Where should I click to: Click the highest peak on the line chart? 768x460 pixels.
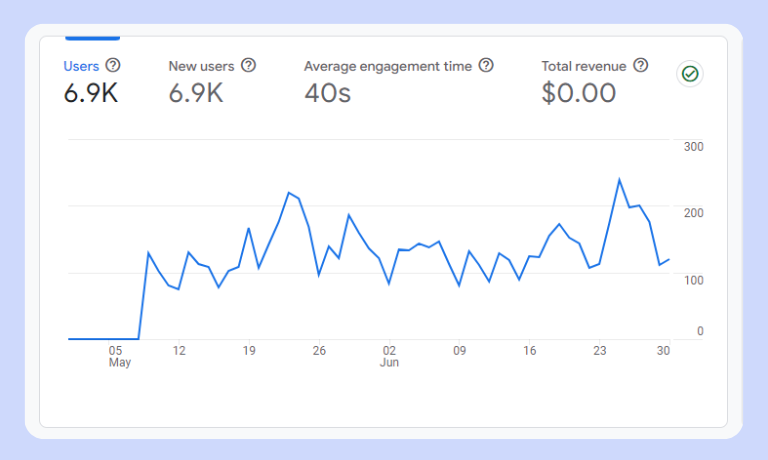(620, 180)
